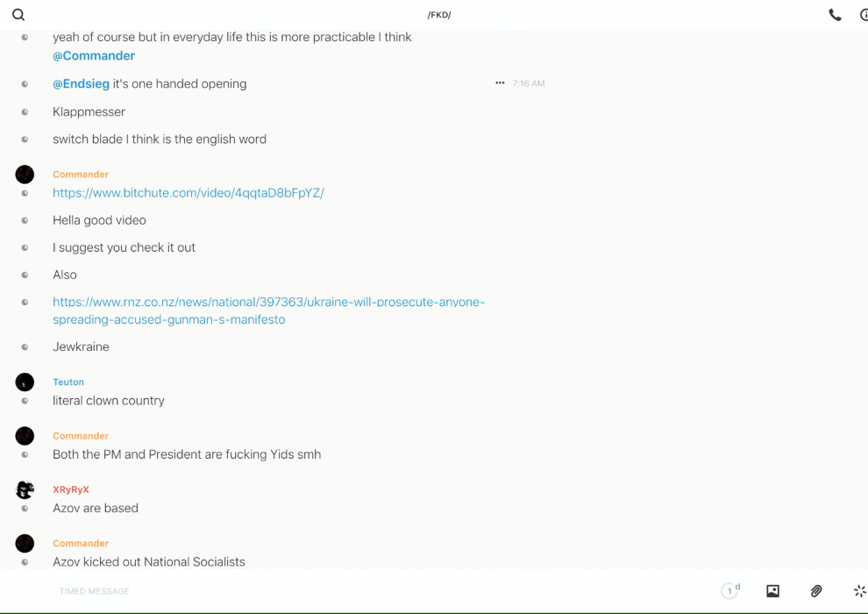Attach a file with the paperclip
The height and width of the screenshot is (614, 868).
coord(816,591)
